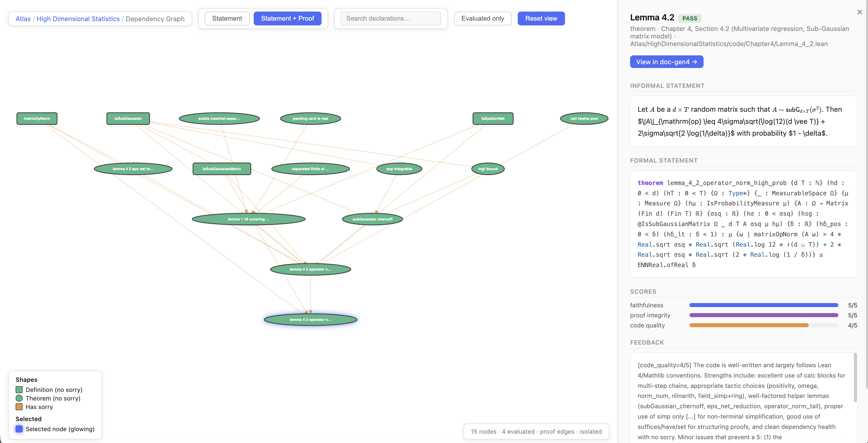Select the unselected lemma 4 2 operator node
Viewport: 868px width, 443px height.
[x=310, y=269]
